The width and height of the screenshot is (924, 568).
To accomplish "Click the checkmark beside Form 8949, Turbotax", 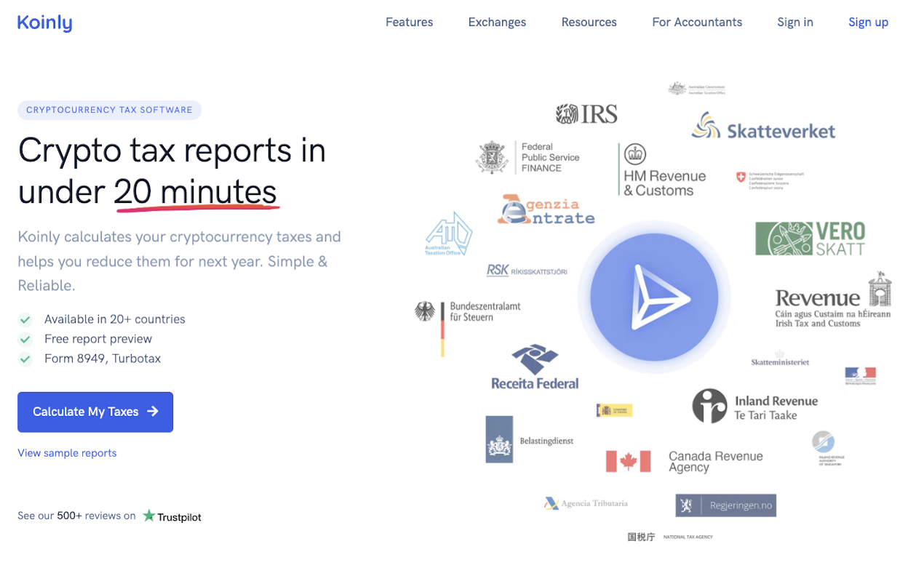I will coord(25,359).
